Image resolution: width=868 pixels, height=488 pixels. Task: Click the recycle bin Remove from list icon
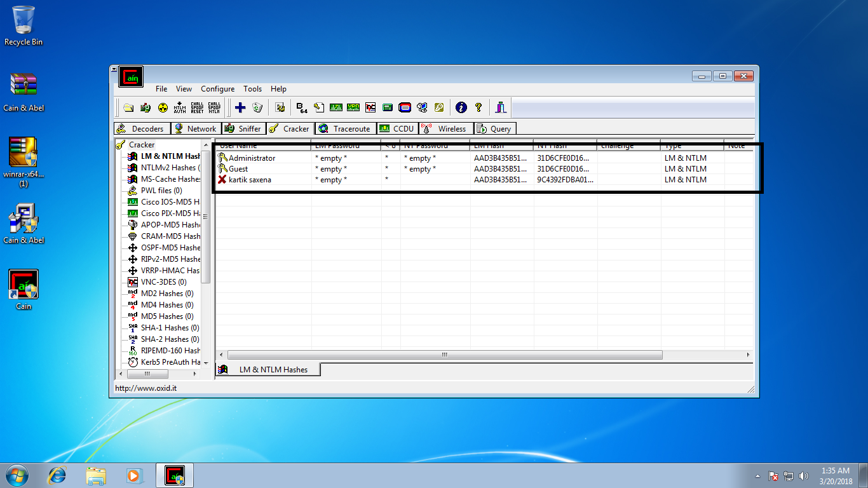click(257, 108)
